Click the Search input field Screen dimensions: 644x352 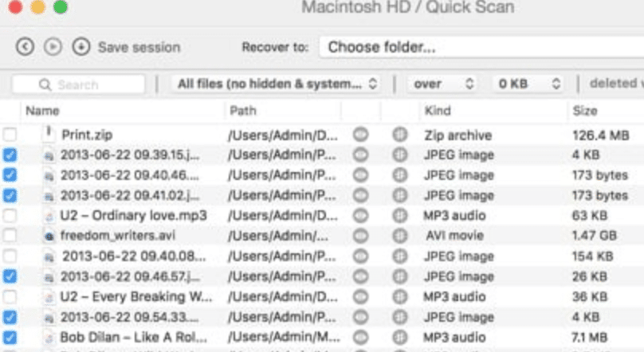pyautogui.click(x=80, y=84)
